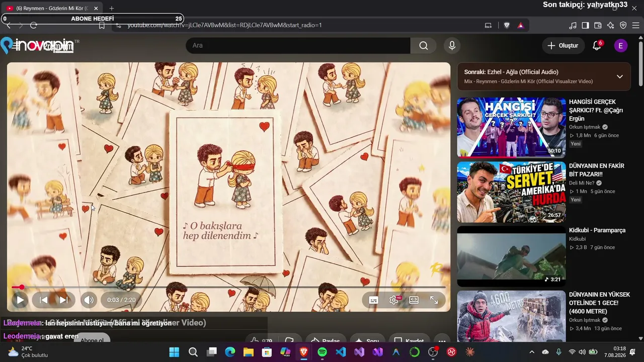Open Windows taskbar search
This screenshot has height=362, width=644.
193,352
